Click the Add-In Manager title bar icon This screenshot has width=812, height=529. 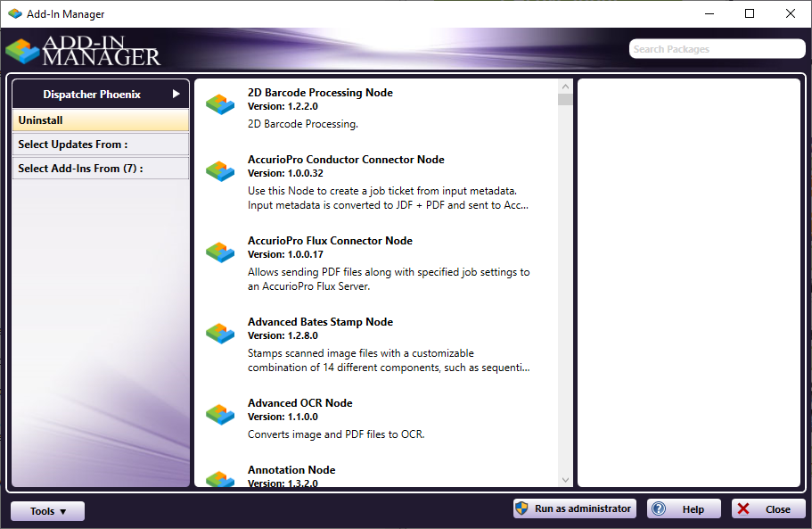[14, 13]
